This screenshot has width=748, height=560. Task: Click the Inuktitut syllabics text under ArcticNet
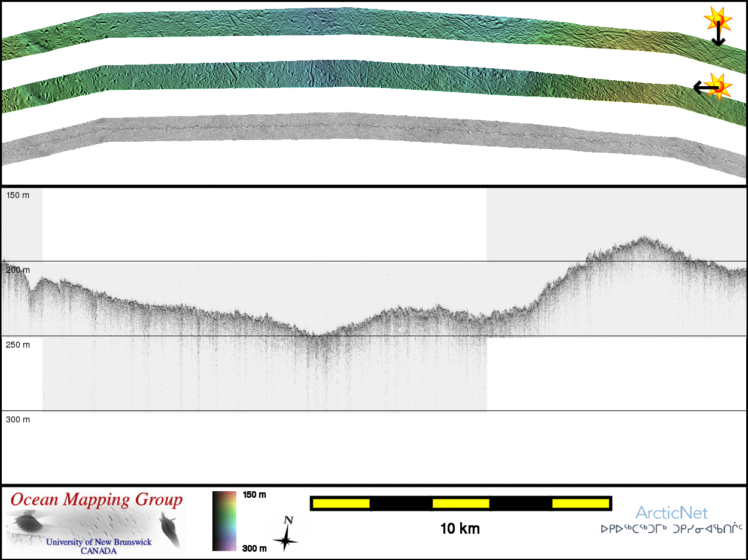click(671, 529)
